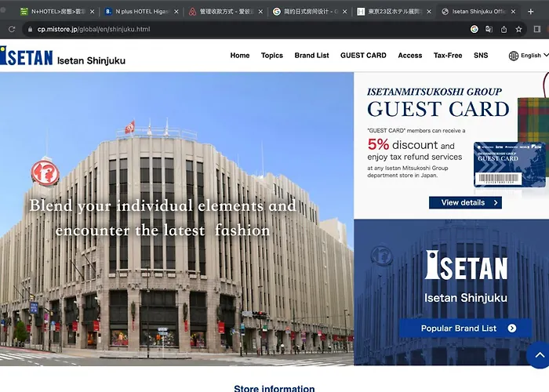Click the View details button
The width and height of the screenshot is (549, 392).
click(465, 202)
